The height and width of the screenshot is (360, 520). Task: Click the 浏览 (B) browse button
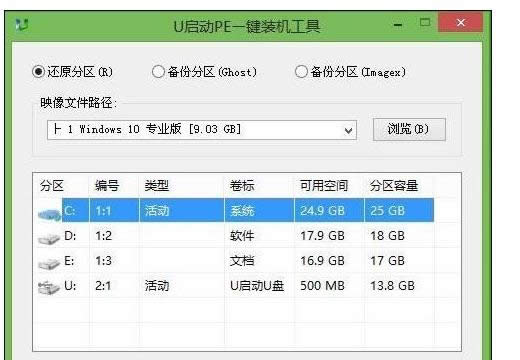click(x=409, y=129)
